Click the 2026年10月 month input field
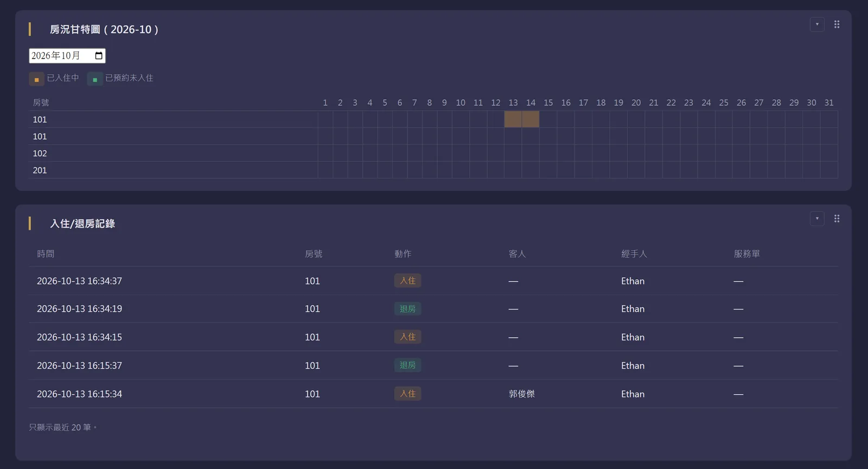The height and width of the screenshot is (469, 868). click(x=67, y=56)
